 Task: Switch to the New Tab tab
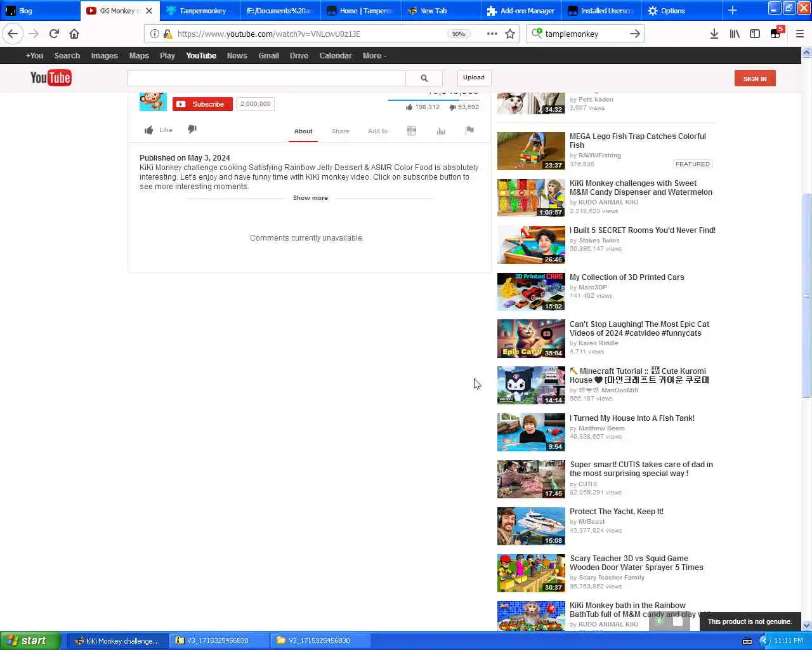440,11
